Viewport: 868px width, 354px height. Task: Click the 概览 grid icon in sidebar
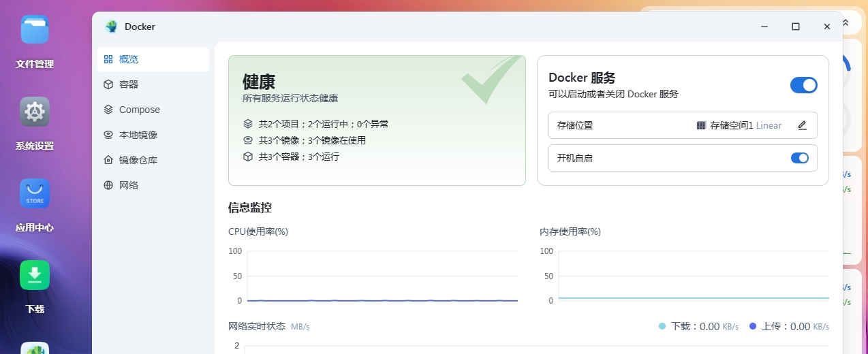[108, 59]
